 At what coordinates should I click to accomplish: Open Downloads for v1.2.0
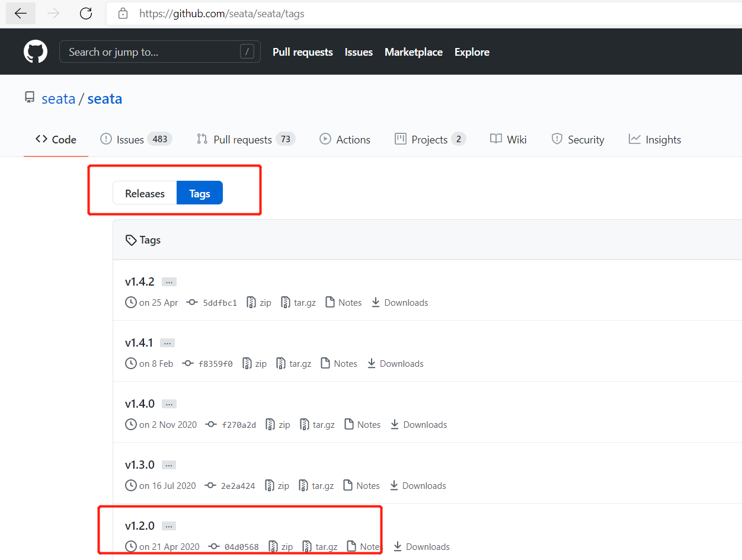point(421,546)
